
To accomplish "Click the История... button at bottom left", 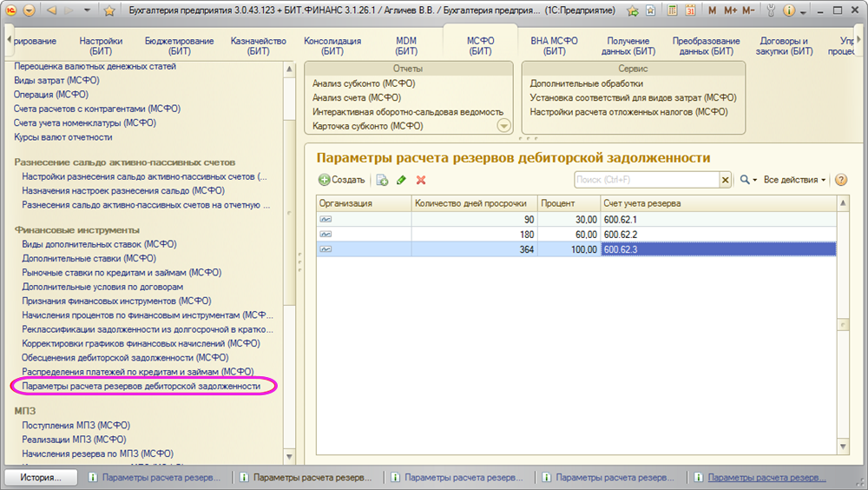I will click(41, 478).
